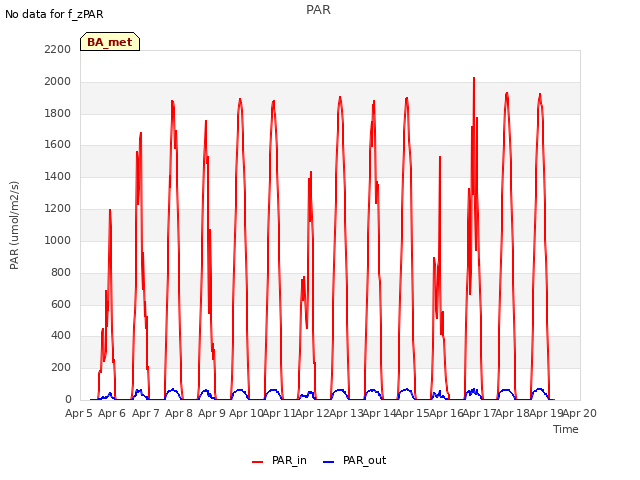Click the 0 y-axis tick label
640x480 pixels.
tap(68, 400)
